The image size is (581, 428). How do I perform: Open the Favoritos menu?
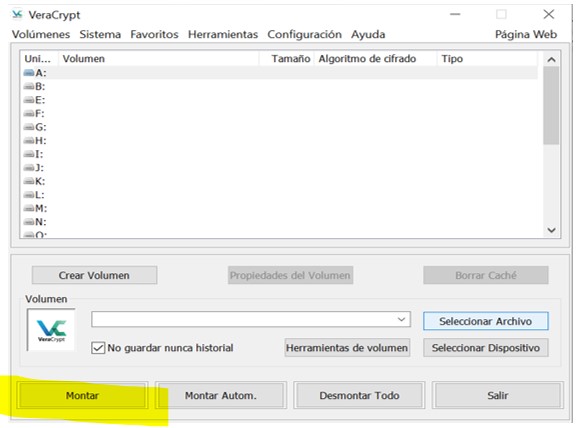pos(154,34)
